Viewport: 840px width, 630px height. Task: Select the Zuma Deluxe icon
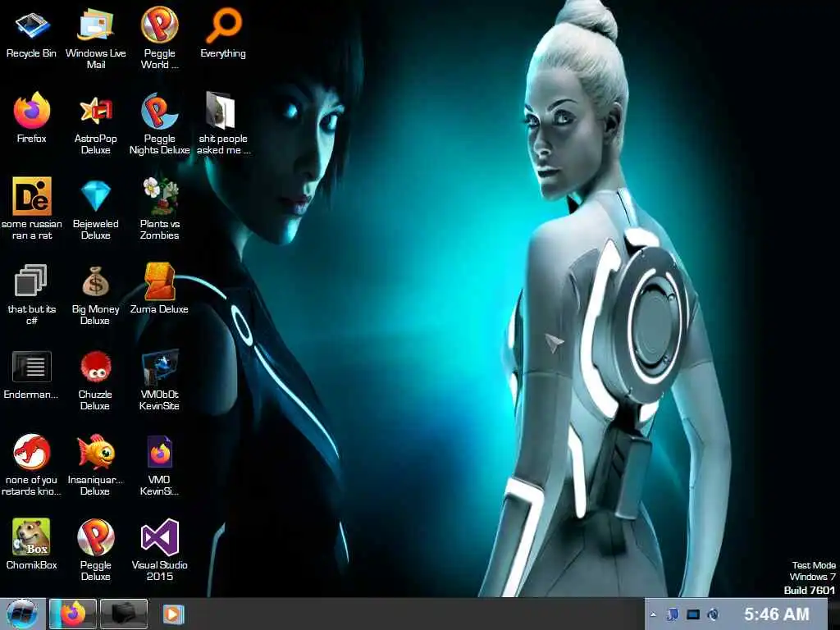pyautogui.click(x=160, y=290)
